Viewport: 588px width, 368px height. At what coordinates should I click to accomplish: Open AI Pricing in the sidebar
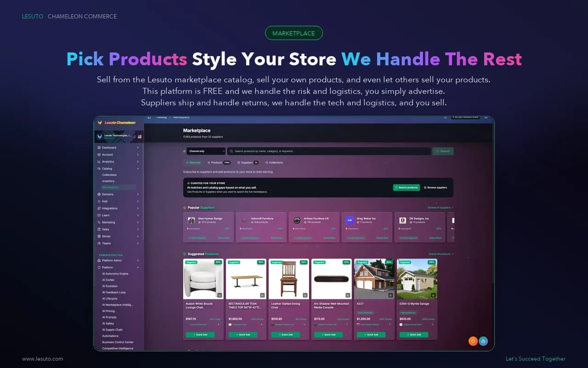(109, 311)
